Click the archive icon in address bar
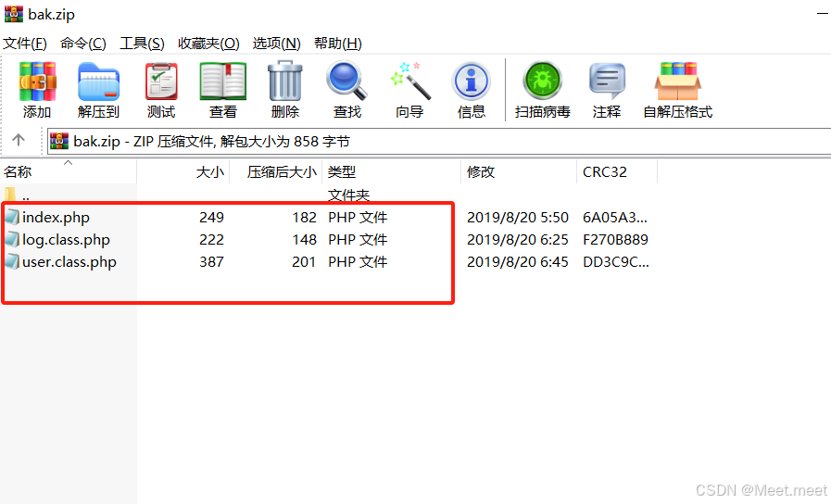The height and width of the screenshot is (504, 831). [x=59, y=142]
